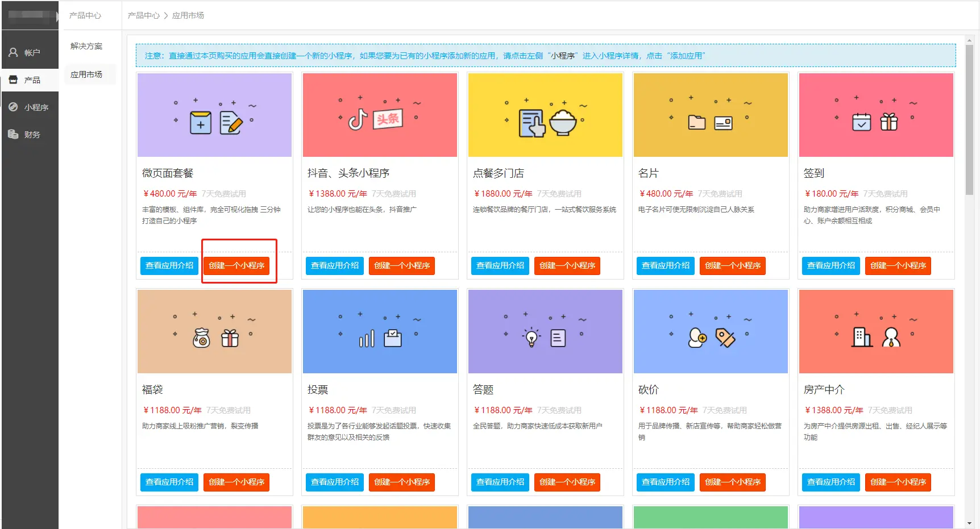This screenshot has width=980, height=529.
Task: Click the 小程序 link icon
Action: pyautogui.click(x=13, y=107)
